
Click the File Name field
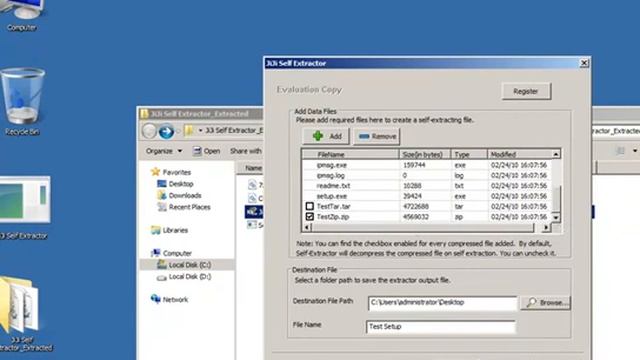(441, 327)
